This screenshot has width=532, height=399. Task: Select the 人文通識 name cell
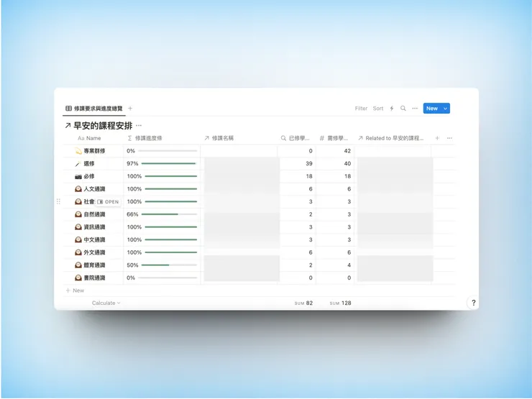93,189
